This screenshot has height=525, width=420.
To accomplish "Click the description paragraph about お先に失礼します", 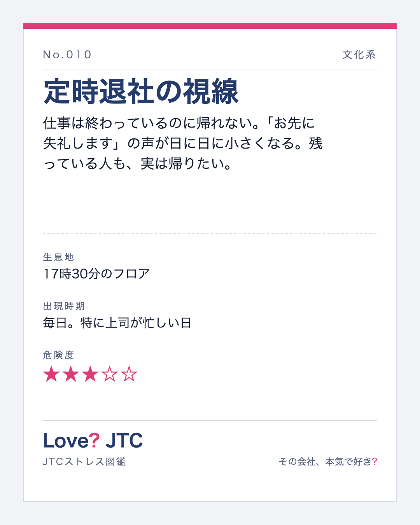I will (x=183, y=143).
